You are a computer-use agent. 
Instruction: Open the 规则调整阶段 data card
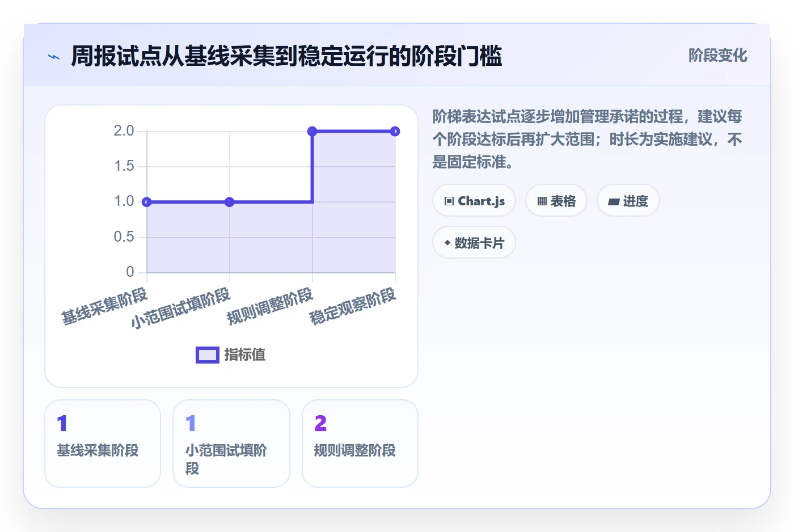click(x=360, y=444)
